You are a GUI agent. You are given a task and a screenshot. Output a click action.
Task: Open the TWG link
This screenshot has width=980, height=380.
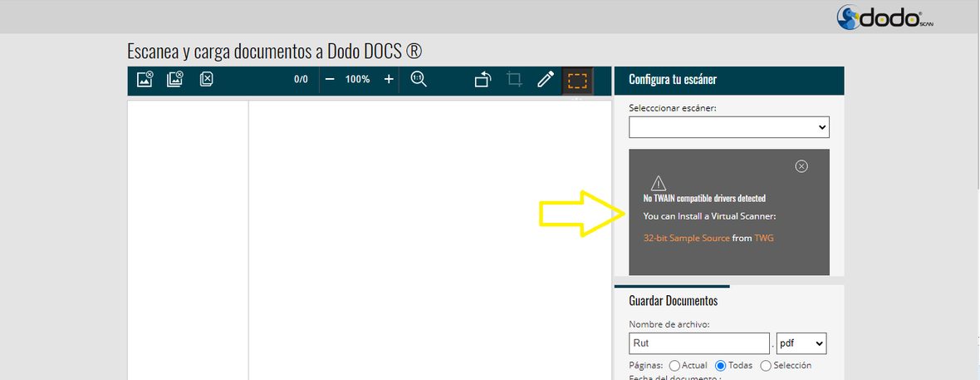(764, 238)
